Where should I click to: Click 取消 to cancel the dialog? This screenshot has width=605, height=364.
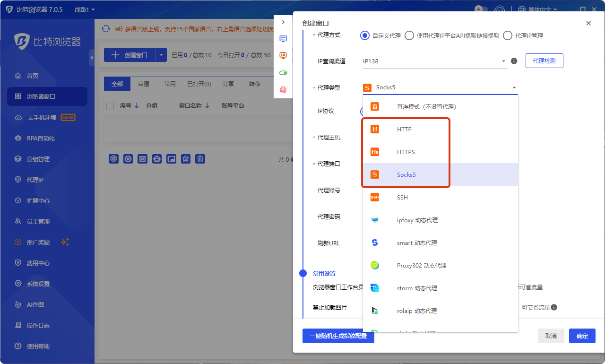551,336
